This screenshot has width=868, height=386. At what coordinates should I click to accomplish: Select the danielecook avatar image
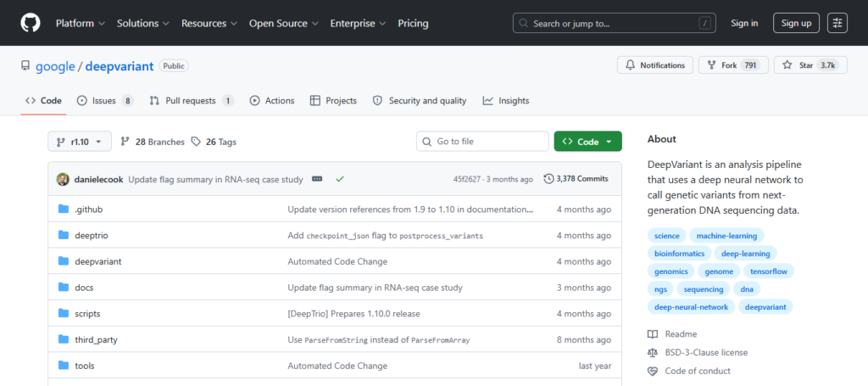(63, 180)
